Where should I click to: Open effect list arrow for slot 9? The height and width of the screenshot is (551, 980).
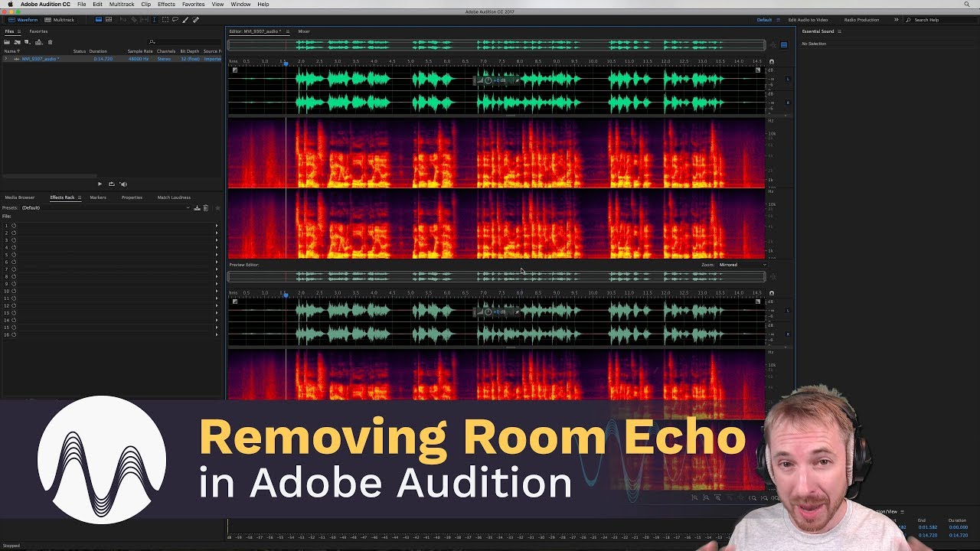coord(217,284)
